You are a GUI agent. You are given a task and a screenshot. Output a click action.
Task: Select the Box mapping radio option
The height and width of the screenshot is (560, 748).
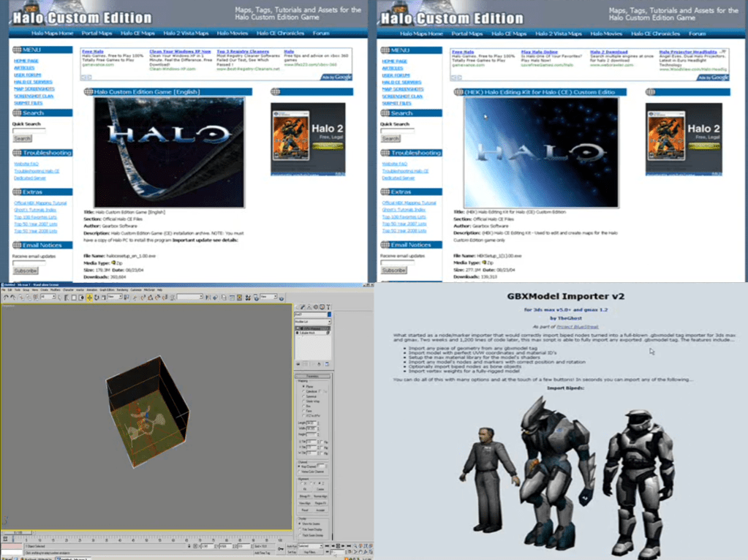click(304, 406)
